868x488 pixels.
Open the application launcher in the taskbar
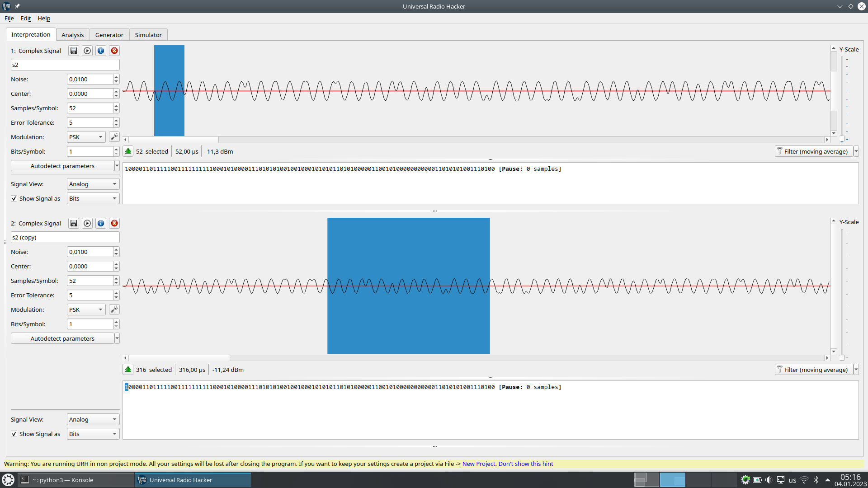pos(8,480)
